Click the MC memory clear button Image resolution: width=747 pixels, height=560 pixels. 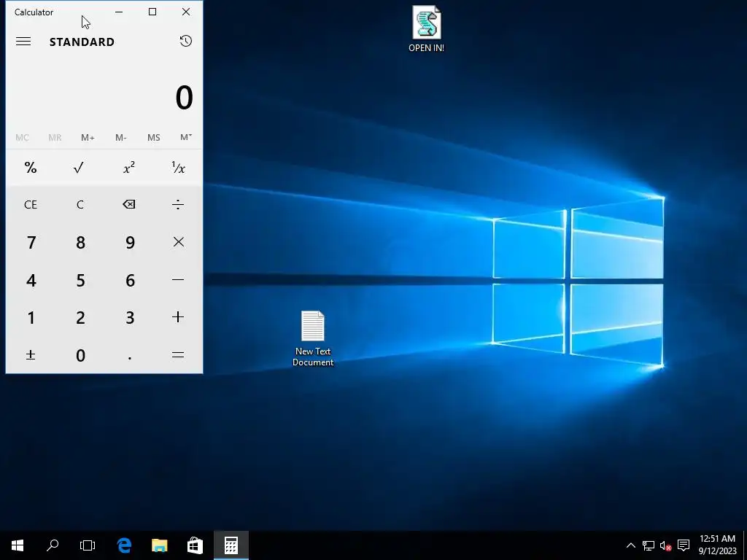(x=22, y=137)
